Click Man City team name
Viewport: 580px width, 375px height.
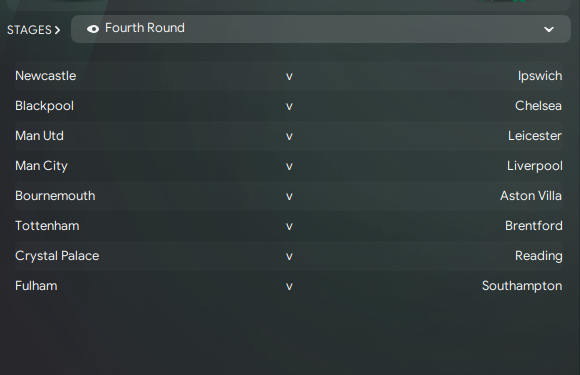tap(41, 166)
